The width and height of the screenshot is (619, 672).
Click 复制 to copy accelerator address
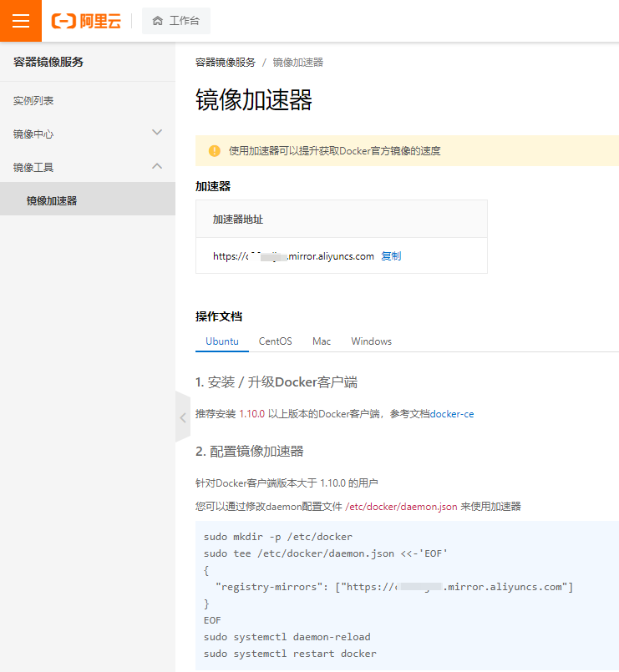coord(391,255)
